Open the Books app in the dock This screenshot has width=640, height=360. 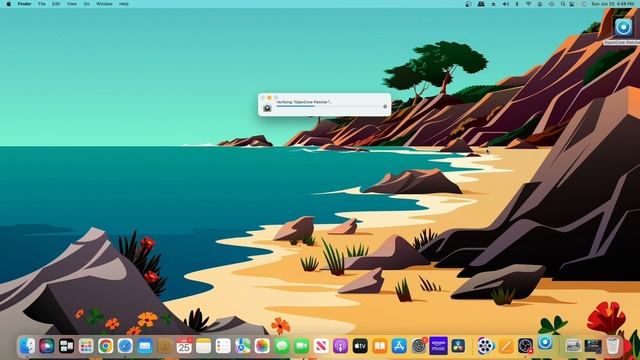(380, 346)
